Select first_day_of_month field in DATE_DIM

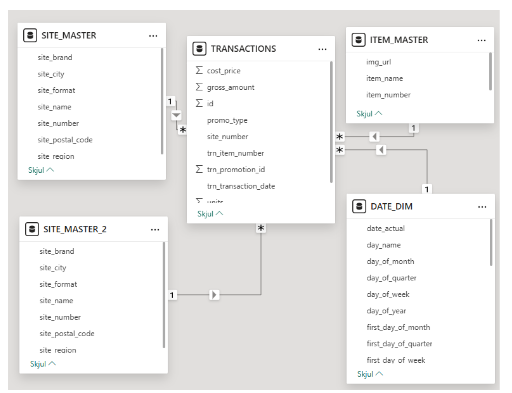click(398, 327)
